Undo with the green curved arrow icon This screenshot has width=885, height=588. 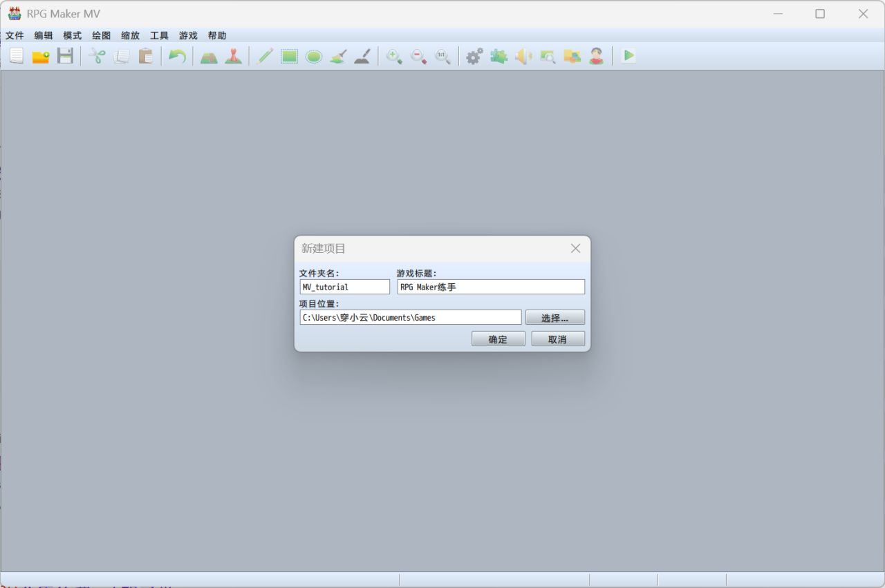pos(177,56)
